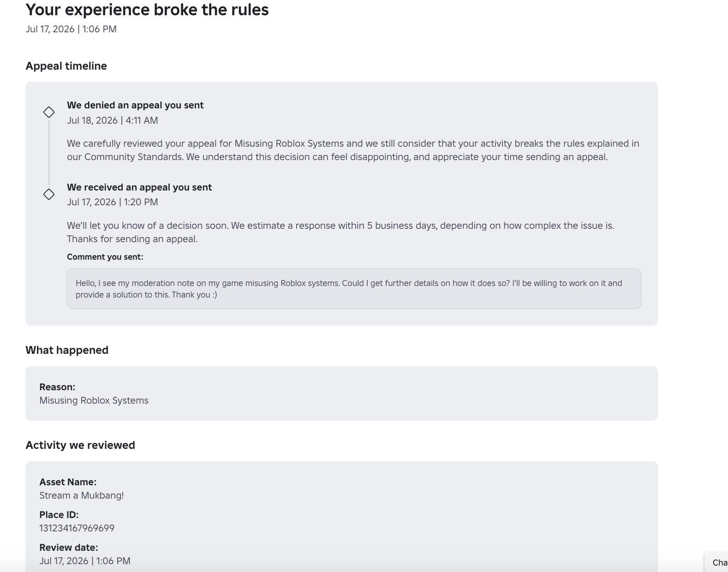Open the Chat panel at bottom right
The height and width of the screenshot is (572, 728).
(716, 562)
